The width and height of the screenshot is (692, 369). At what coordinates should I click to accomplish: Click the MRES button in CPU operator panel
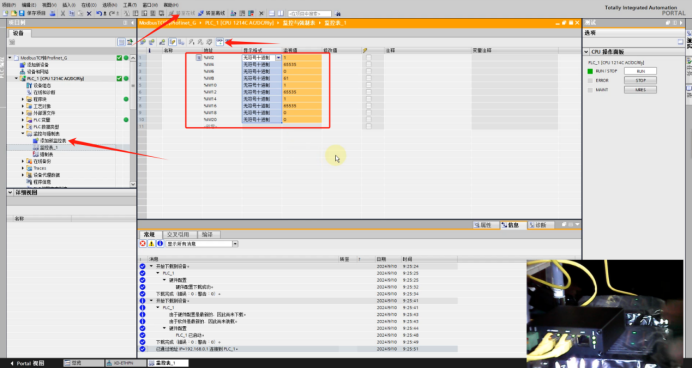pyautogui.click(x=640, y=90)
